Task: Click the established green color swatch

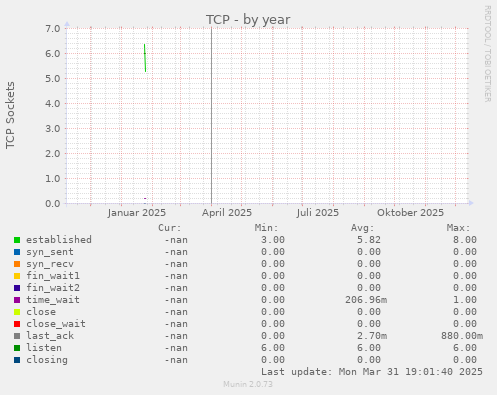Action: pyautogui.click(x=17, y=240)
